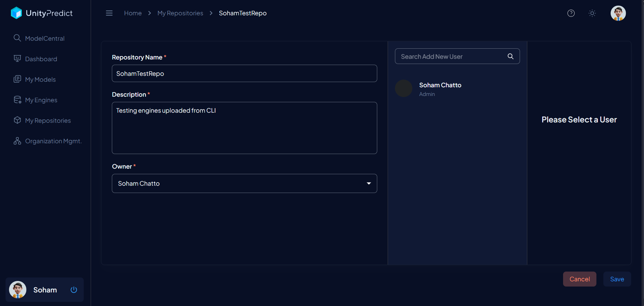Toggle light/dark theme sun icon
The height and width of the screenshot is (306, 644).
(x=592, y=13)
